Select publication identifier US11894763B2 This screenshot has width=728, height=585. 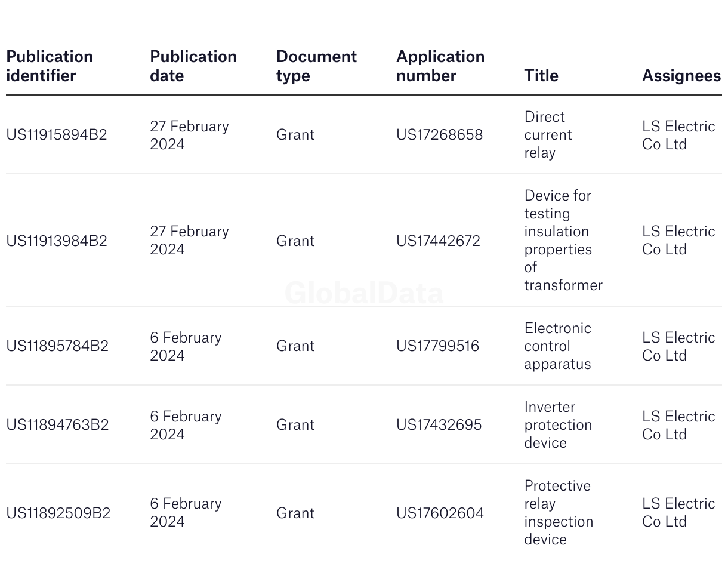pos(57,425)
